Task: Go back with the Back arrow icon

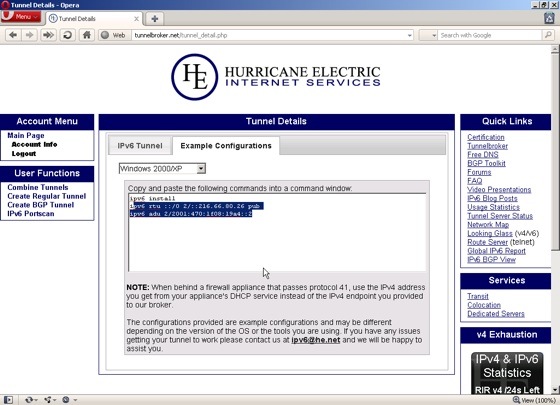Action: pos(13,35)
